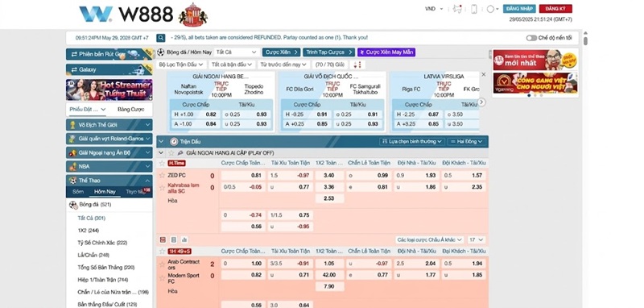Click the star next to 1H 49+5 badge
Viewport: 644px width, 308px height.
pos(162,251)
